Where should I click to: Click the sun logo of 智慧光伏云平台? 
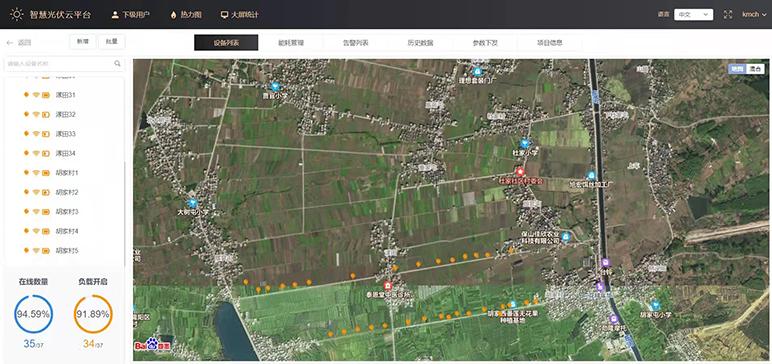point(17,14)
